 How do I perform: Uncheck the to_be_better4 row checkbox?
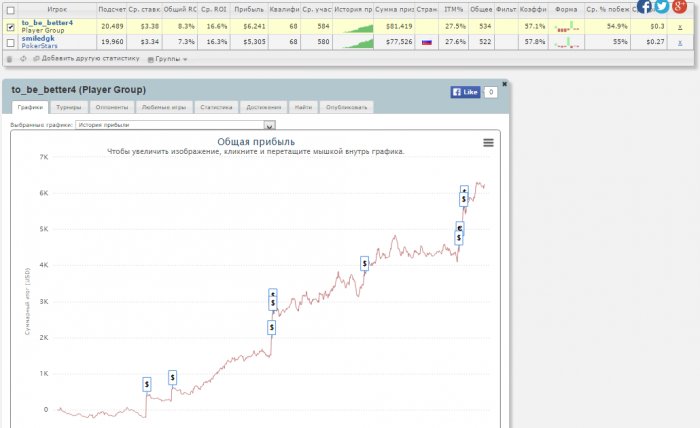[11, 27]
